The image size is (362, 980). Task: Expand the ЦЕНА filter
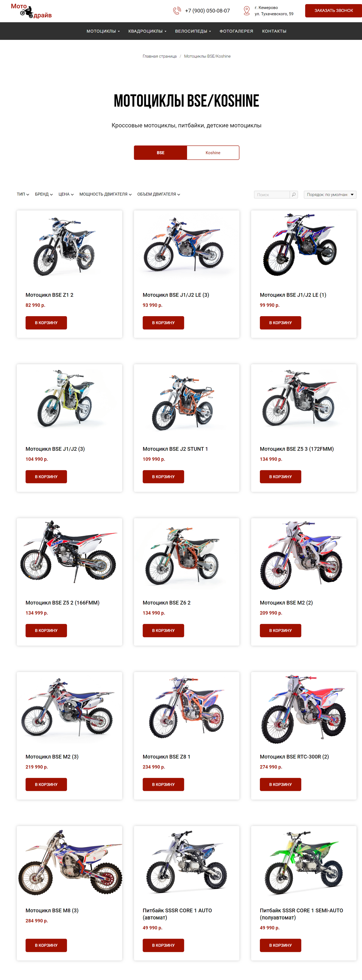coord(66,194)
